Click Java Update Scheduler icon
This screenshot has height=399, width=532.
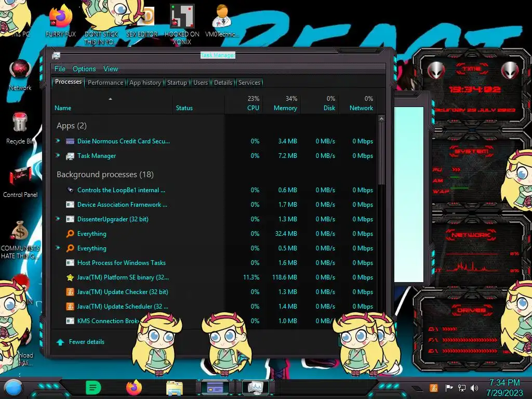coord(70,307)
